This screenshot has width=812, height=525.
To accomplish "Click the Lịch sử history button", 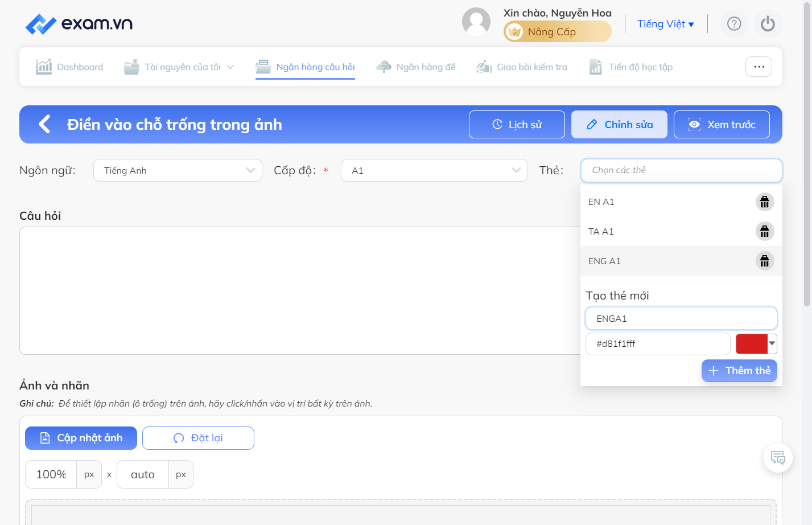I will (x=517, y=124).
